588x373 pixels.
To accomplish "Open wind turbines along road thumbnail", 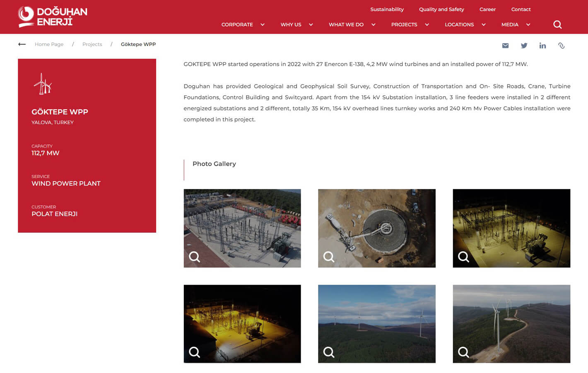I will [511, 324].
